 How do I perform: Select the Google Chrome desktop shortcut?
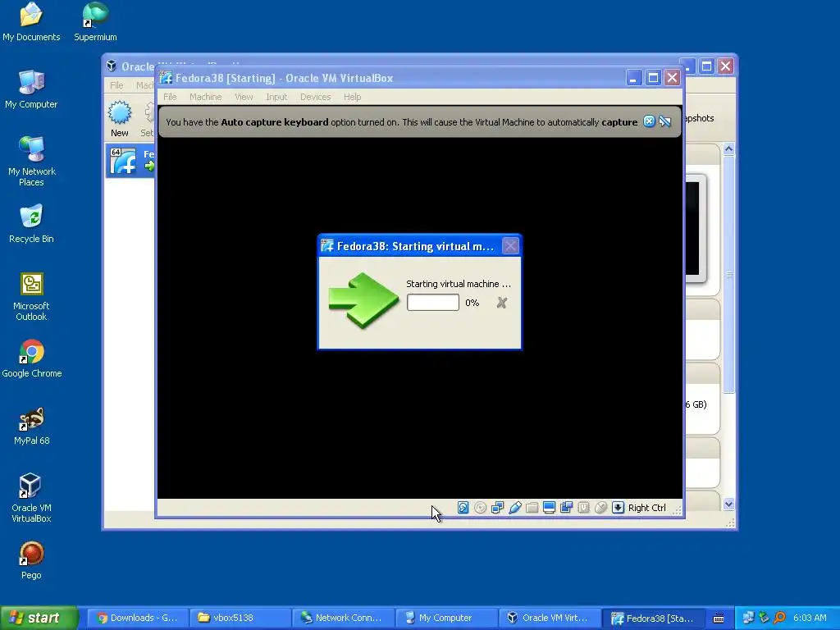click(32, 358)
